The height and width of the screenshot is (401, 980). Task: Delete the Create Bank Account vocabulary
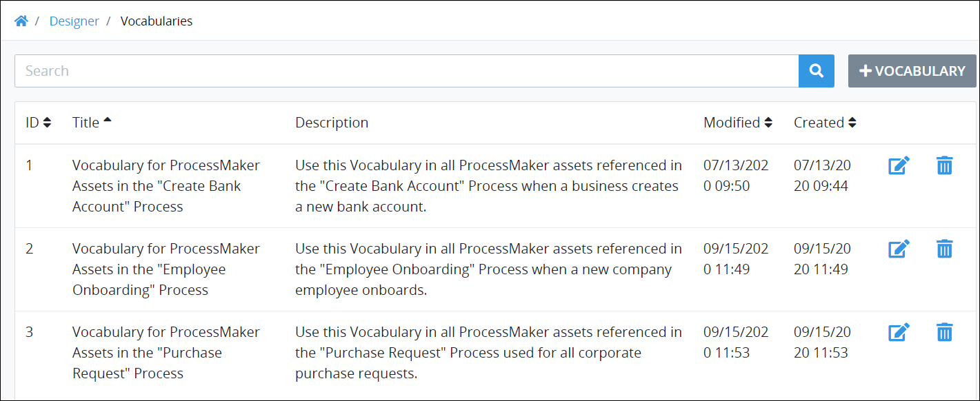944,166
